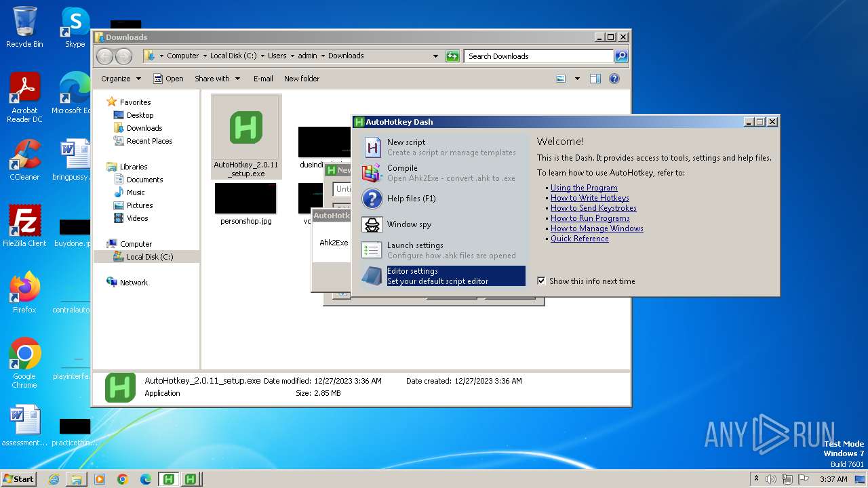Select personshop.jpg thumbnail
This screenshot has height=488, width=868.
coord(245,198)
